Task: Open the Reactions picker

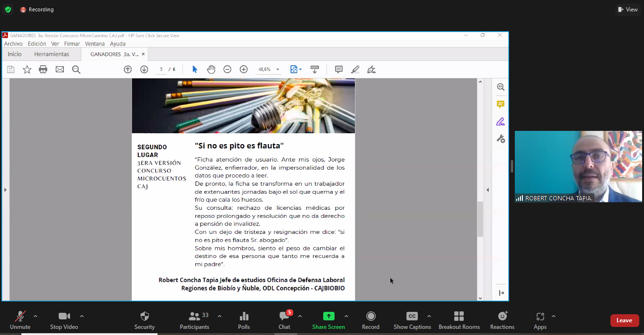Action: click(502, 320)
